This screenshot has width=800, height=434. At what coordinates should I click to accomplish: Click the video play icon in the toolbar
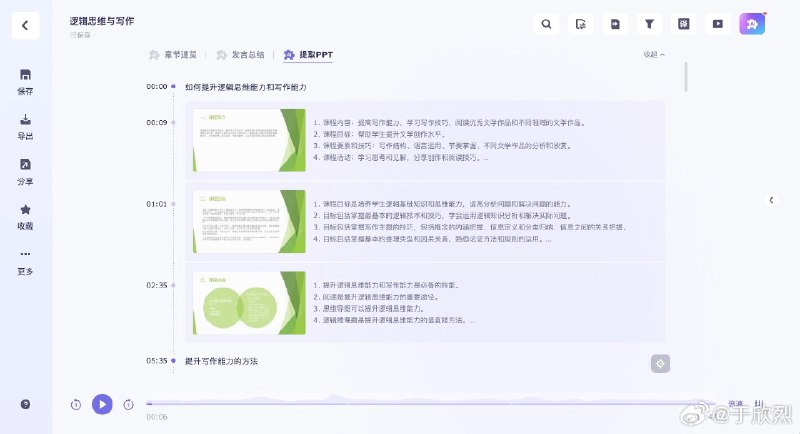click(718, 24)
